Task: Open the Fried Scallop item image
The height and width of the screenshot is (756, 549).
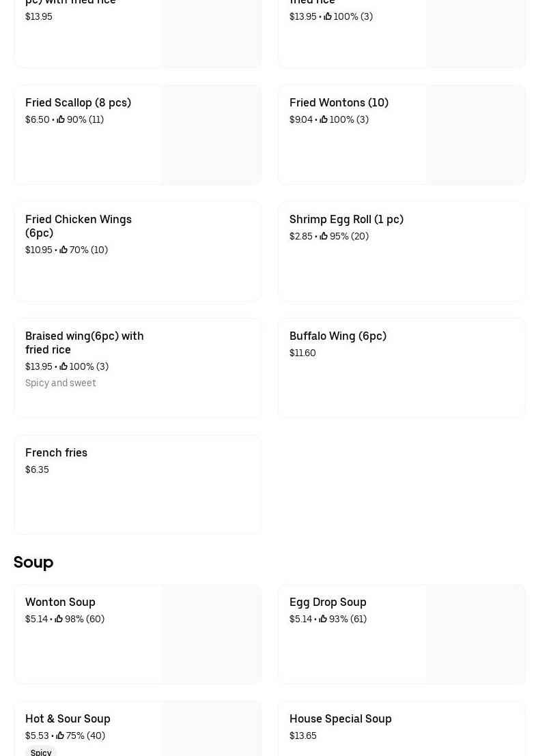Action: coord(211,135)
